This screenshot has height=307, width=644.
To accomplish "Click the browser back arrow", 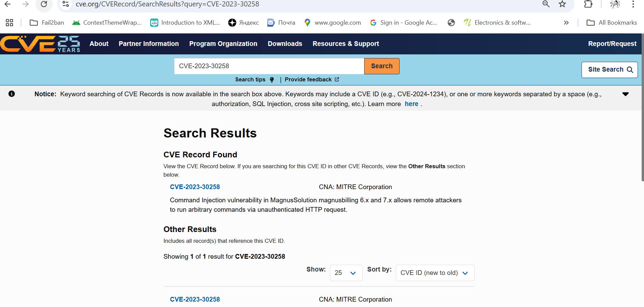I will click(7, 4).
